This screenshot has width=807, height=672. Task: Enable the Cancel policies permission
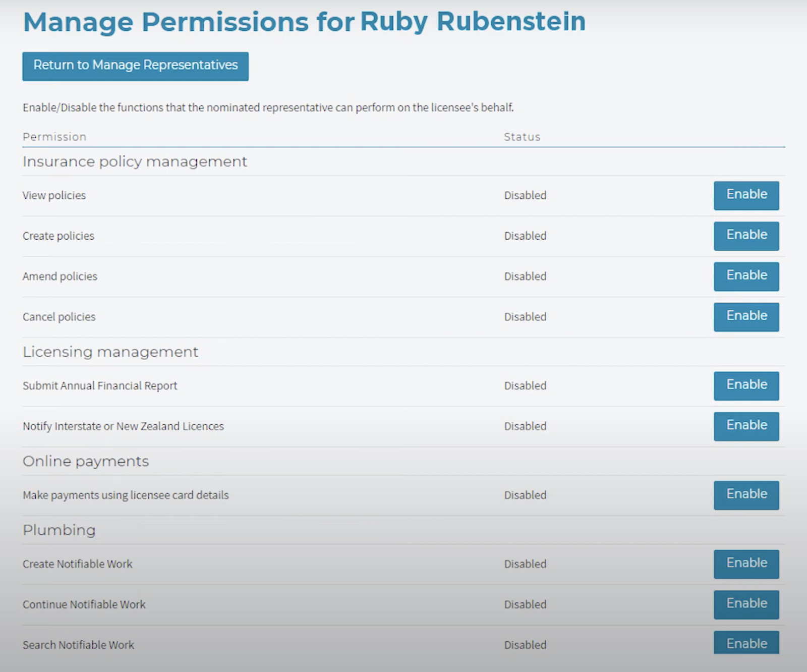(746, 316)
